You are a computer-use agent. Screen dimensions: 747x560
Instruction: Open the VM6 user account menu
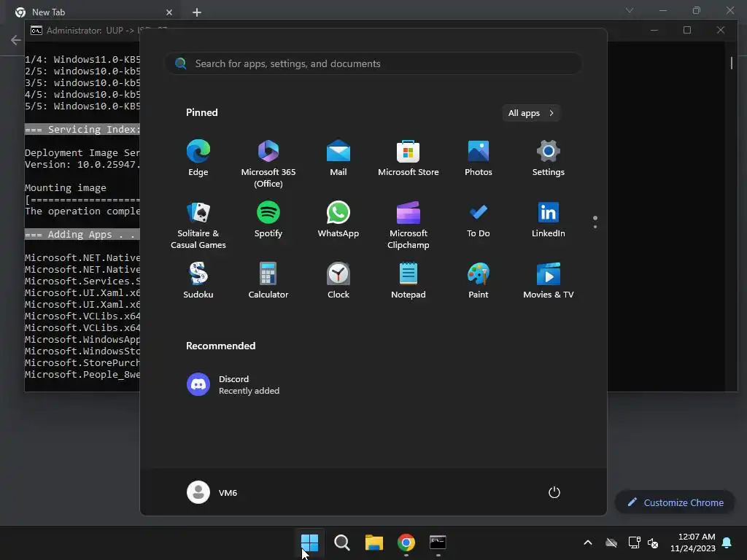[x=212, y=492]
